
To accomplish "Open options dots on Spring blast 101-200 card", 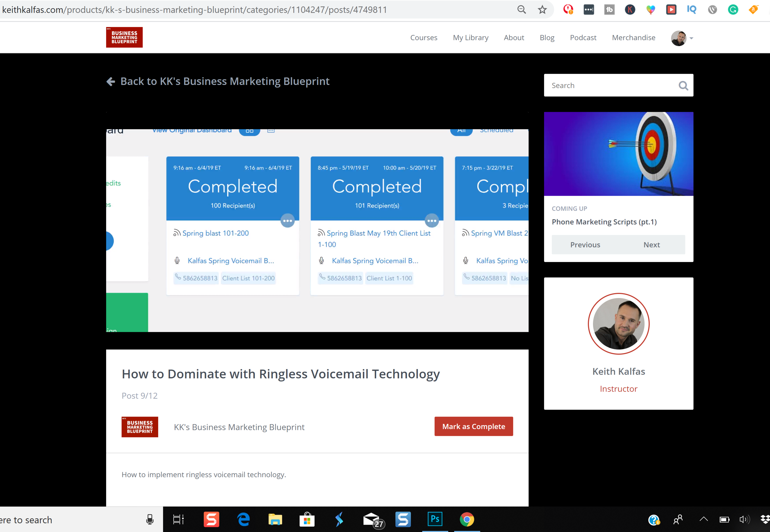I will [x=287, y=221].
